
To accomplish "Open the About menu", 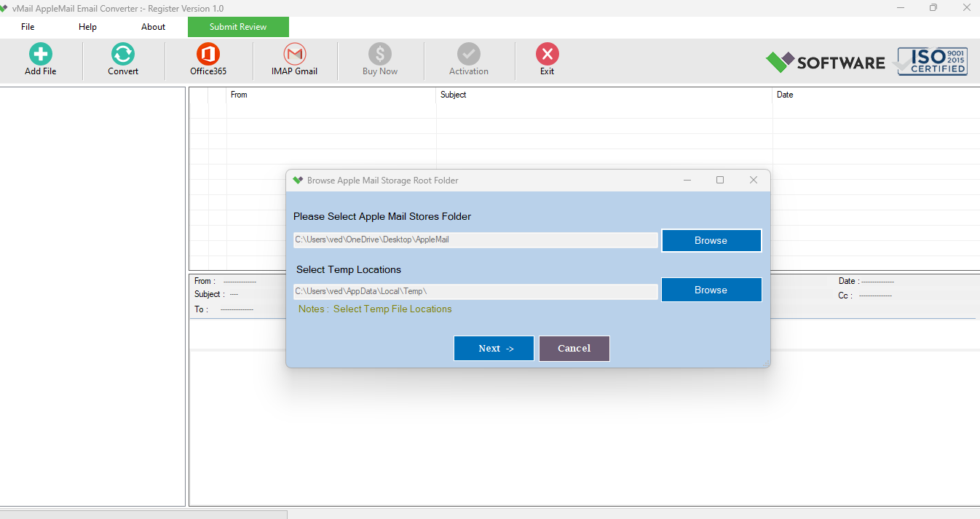I will [x=153, y=27].
